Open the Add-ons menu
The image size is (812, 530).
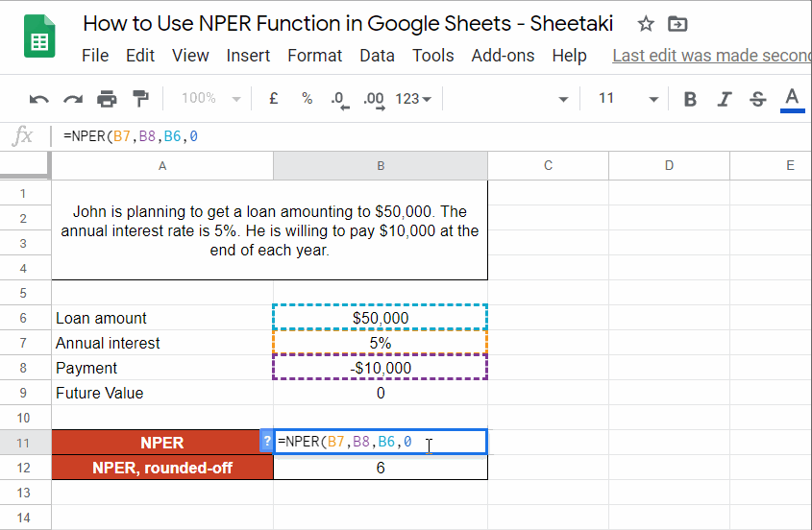pyautogui.click(x=503, y=56)
